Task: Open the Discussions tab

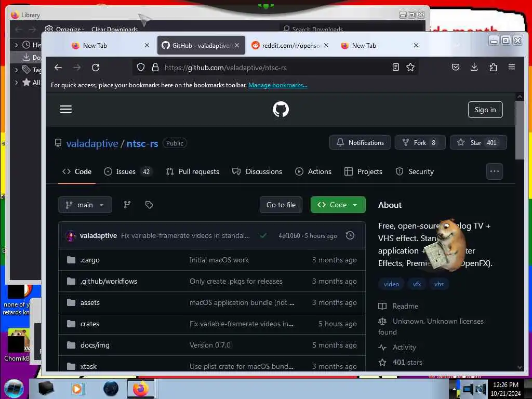Action: [257, 171]
